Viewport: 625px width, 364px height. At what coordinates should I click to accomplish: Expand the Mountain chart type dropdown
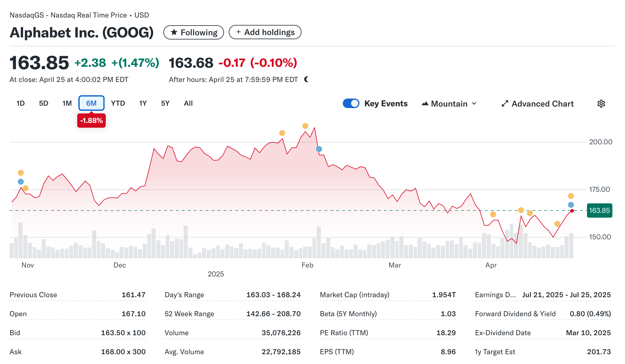pos(449,104)
